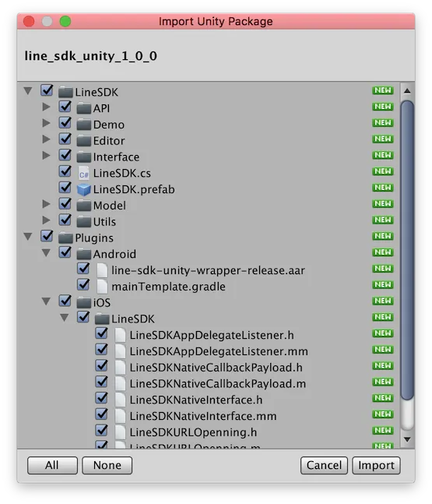Image resolution: width=432 pixels, height=504 pixels.
Task: Click the NEW badge on the Android row
Action: (x=383, y=252)
